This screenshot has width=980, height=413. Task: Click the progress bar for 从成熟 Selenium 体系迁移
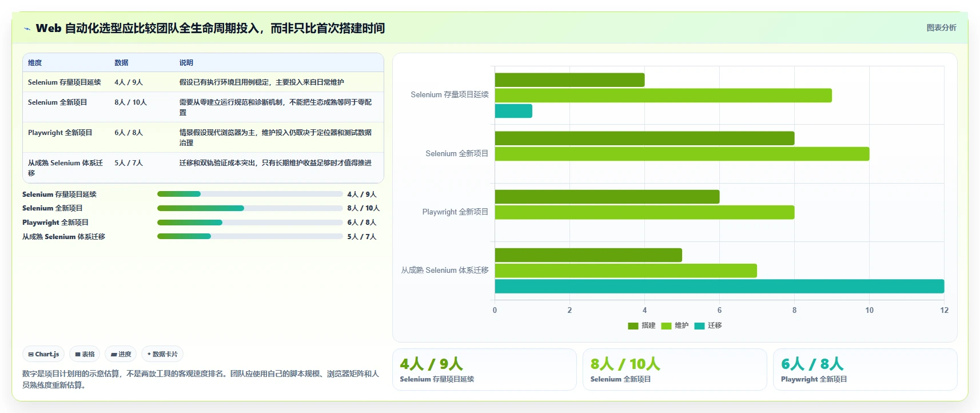(x=250, y=236)
